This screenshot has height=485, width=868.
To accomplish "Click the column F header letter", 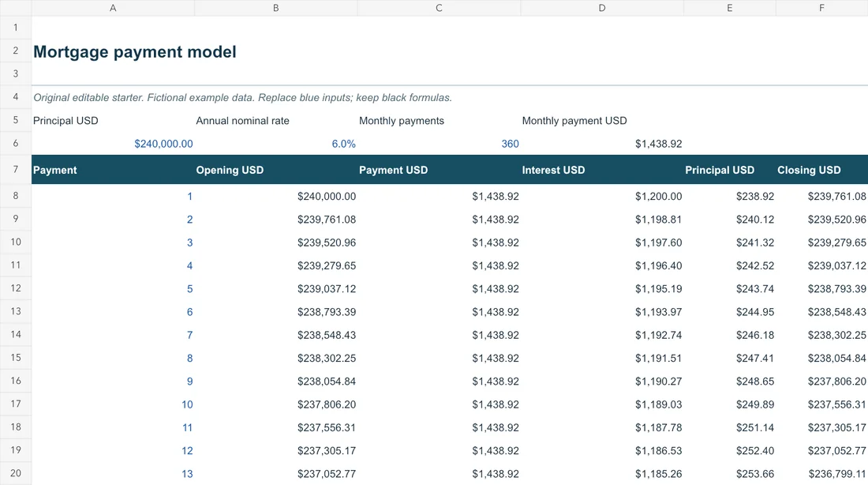I will 821,8.
